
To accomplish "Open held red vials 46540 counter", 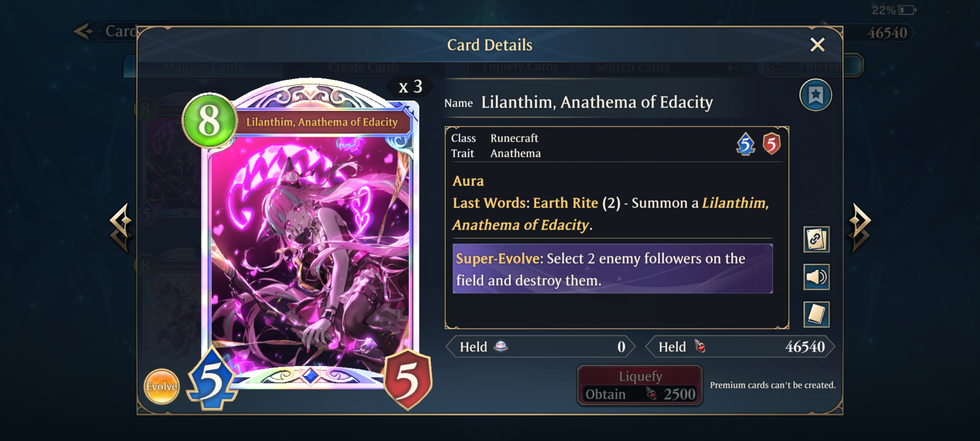I will coord(740,347).
